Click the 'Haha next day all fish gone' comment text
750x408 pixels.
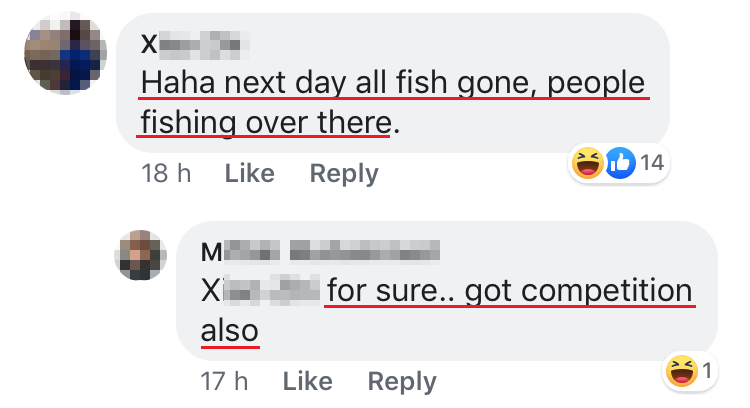393,83
